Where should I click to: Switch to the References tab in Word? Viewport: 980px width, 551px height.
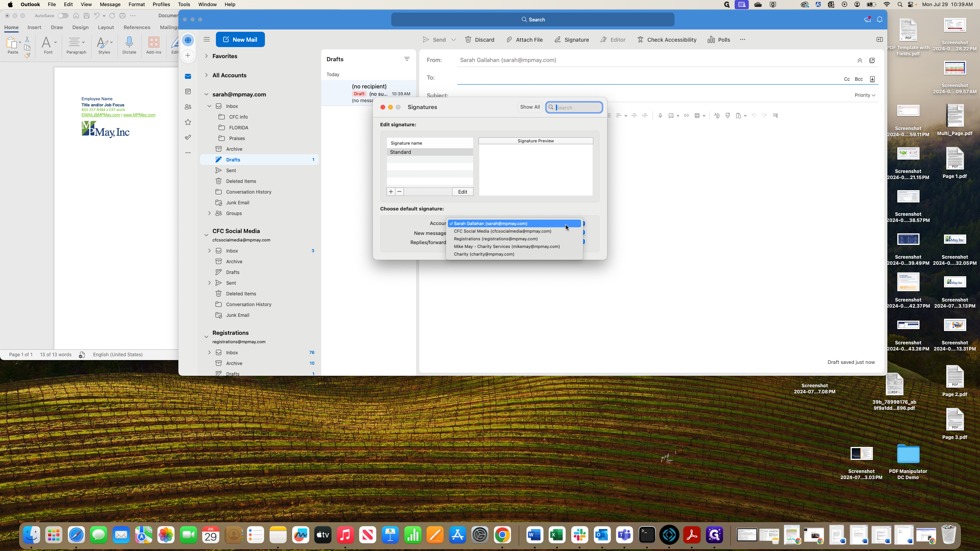click(137, 28)
